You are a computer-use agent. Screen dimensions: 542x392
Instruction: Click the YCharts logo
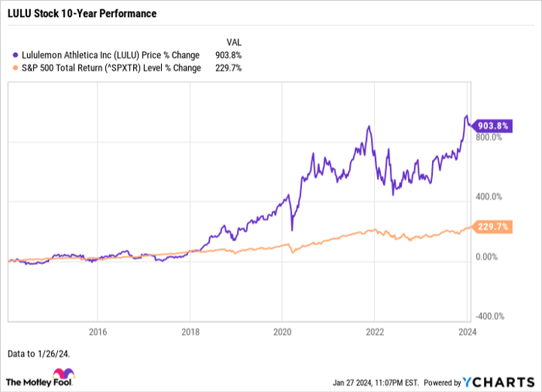coord(498,381)
